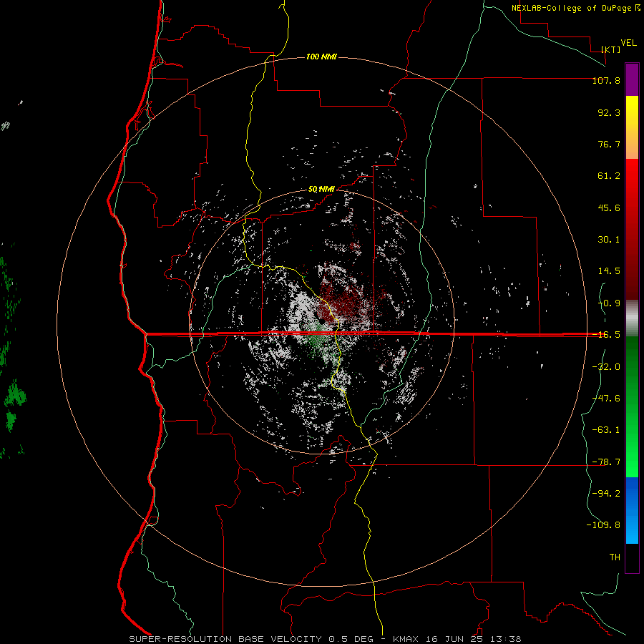This screenshot has width=644, height=644.
Task: Click the 61.2 velocity scale value
Action: coord(609,176)
